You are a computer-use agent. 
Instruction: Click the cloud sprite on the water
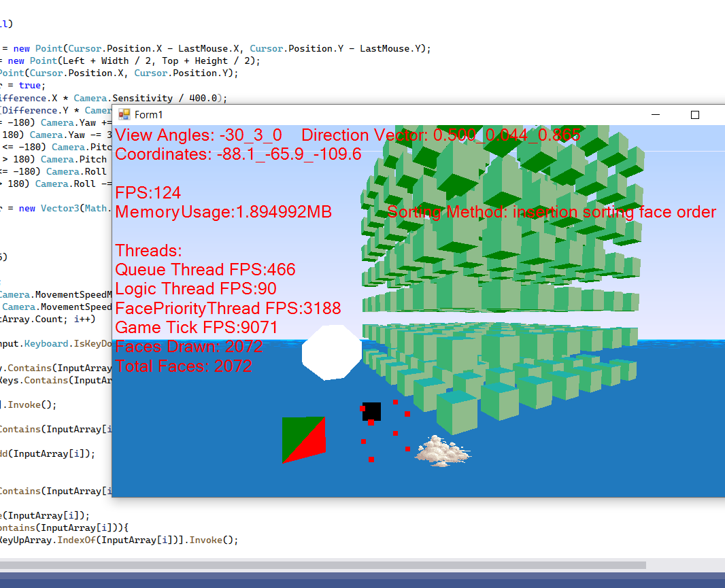pyautogui.click(x=442, y=451)
